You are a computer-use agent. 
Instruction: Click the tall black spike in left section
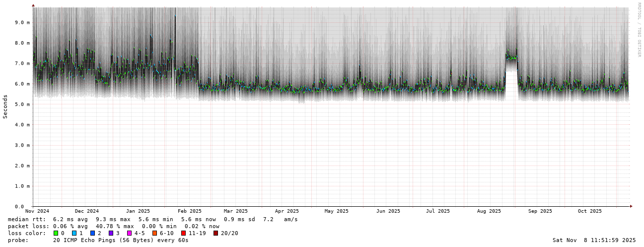pyautogui.click(x=173, y=50)
